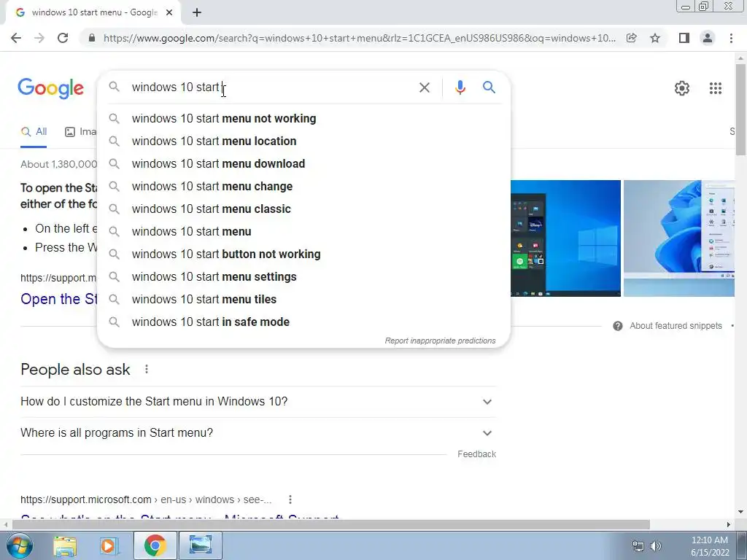Viewport: 747px width, 560px height.
Task: Click the taskbar clock showing 12:10 AM
Action: point(709,546)
